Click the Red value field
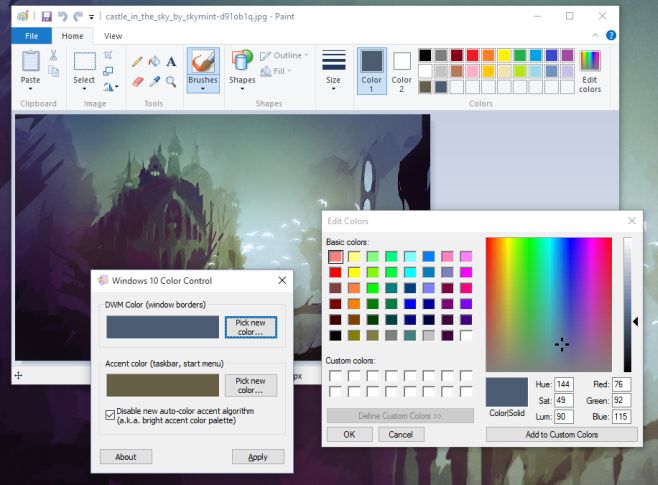658x485 pixels. pyautogui.click(x=621, y=384)
